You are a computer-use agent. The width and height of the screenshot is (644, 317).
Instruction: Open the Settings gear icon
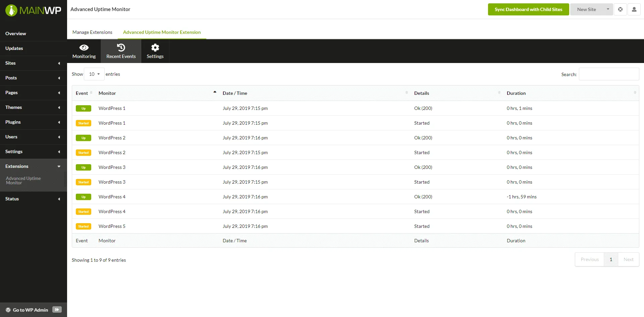coord(155,47)
